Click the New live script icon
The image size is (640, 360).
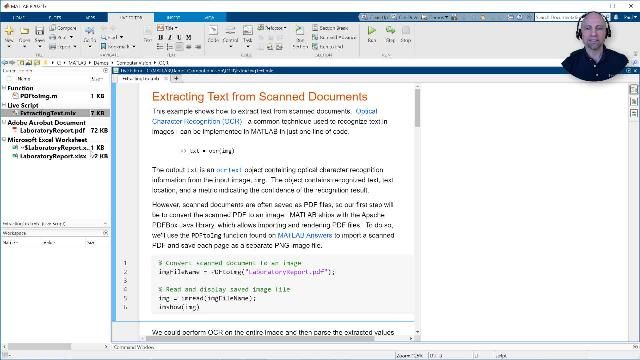coord(9,31)
